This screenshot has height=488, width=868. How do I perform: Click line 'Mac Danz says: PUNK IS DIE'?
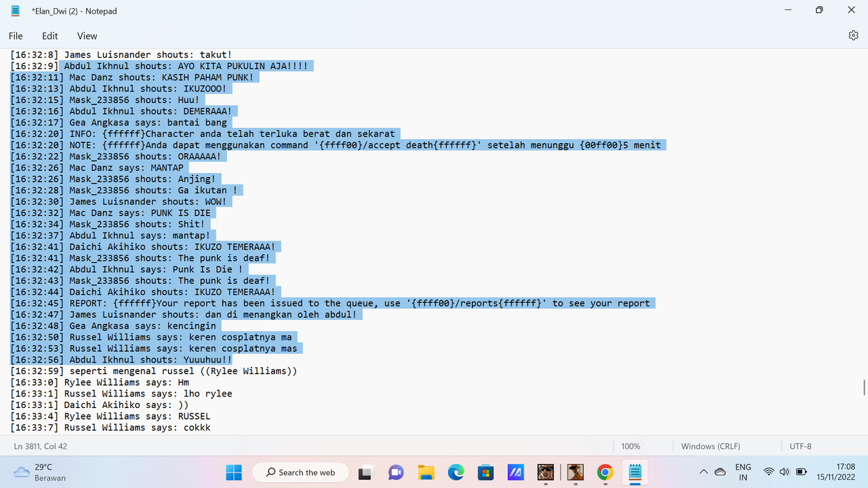point(110,213)
